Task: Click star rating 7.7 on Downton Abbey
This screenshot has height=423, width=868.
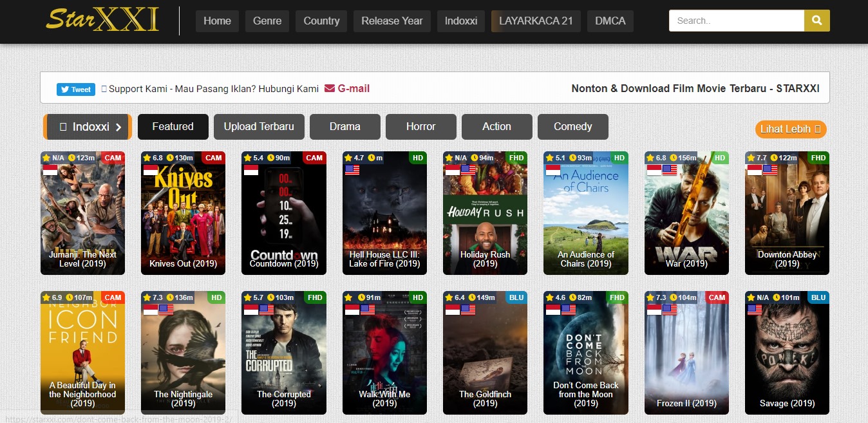Action: pos(757,158)
